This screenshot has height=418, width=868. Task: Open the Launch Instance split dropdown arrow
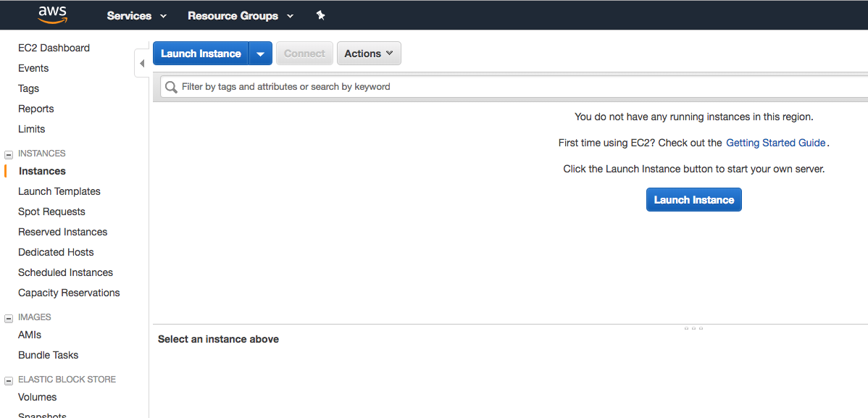(261, 54)
